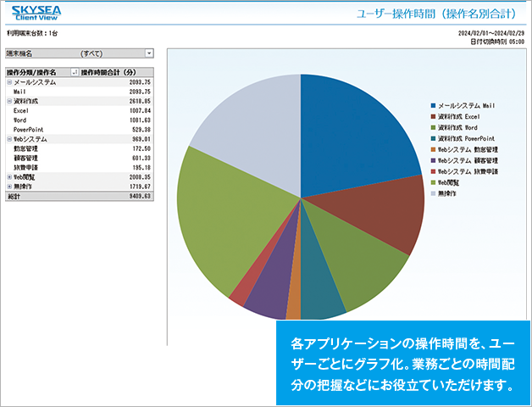532x407 pixels.
Task: Select the PowerPoint row in the table
Action: 80,130
